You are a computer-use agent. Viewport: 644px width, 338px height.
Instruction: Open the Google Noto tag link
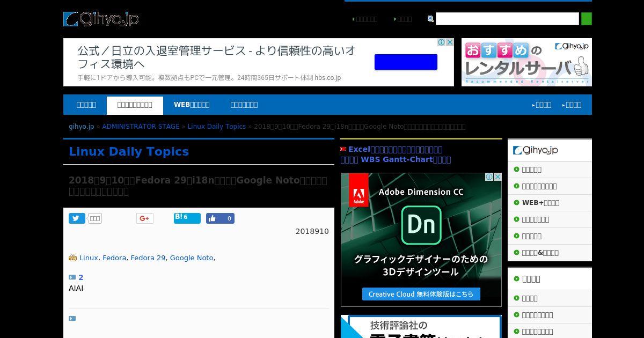coord(192,258)
